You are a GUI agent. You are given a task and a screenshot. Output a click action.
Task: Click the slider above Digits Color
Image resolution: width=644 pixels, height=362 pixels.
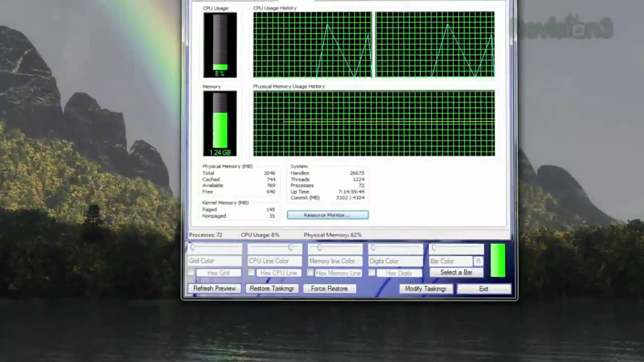pos(396,248)
